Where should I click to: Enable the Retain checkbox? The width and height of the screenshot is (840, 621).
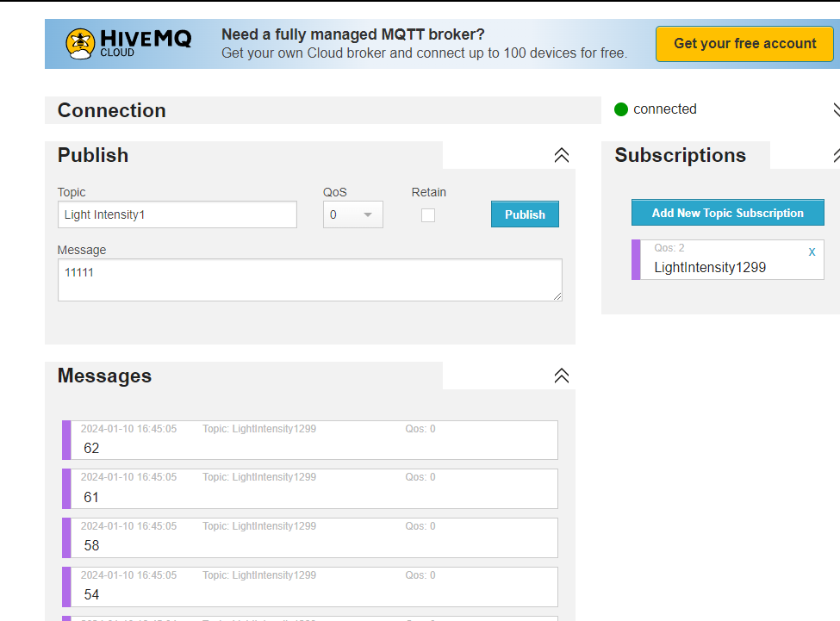point(428,215)
